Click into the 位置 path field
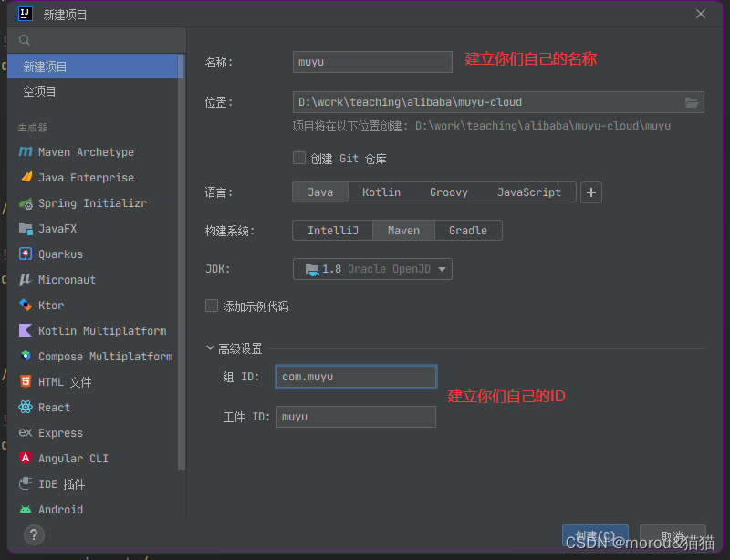 point(498,102)
